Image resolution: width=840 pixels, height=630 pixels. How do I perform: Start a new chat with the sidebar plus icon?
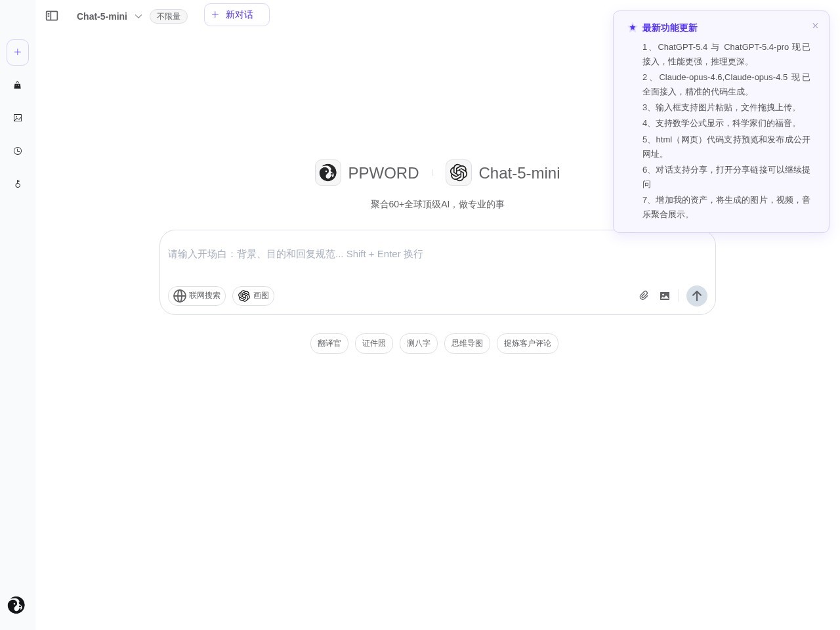point(18,52)
